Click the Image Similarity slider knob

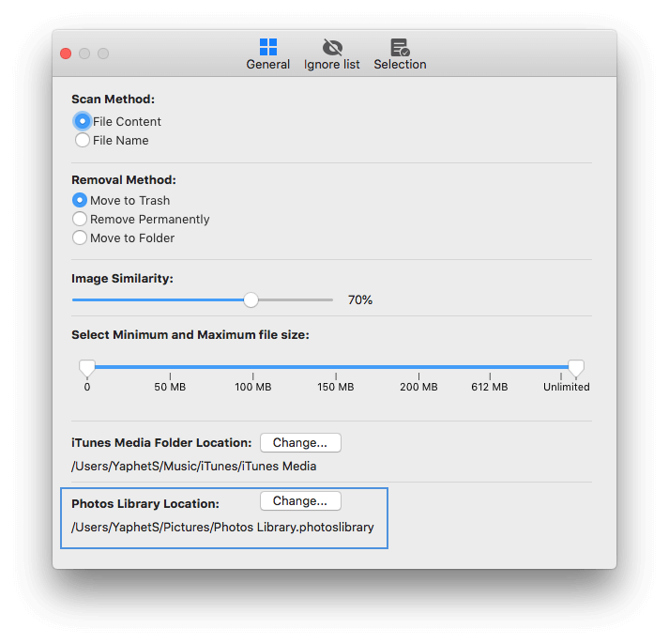(x=251, y=300)
